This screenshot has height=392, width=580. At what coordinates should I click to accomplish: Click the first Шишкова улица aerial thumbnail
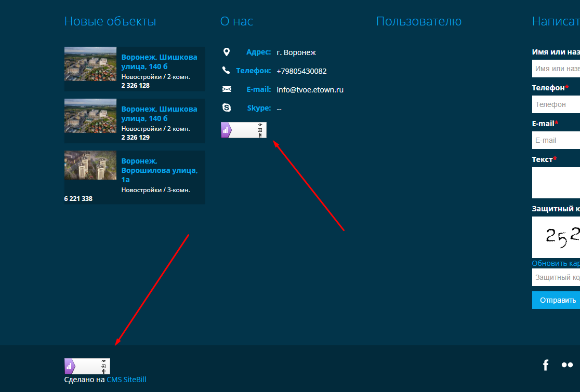tap(90, 64)
